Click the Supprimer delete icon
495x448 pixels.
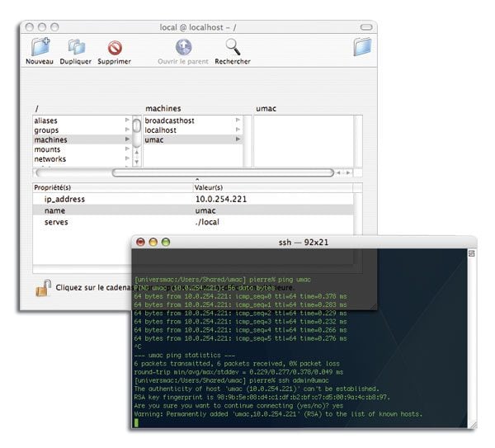pyautogui.click(x=114, y=48)
